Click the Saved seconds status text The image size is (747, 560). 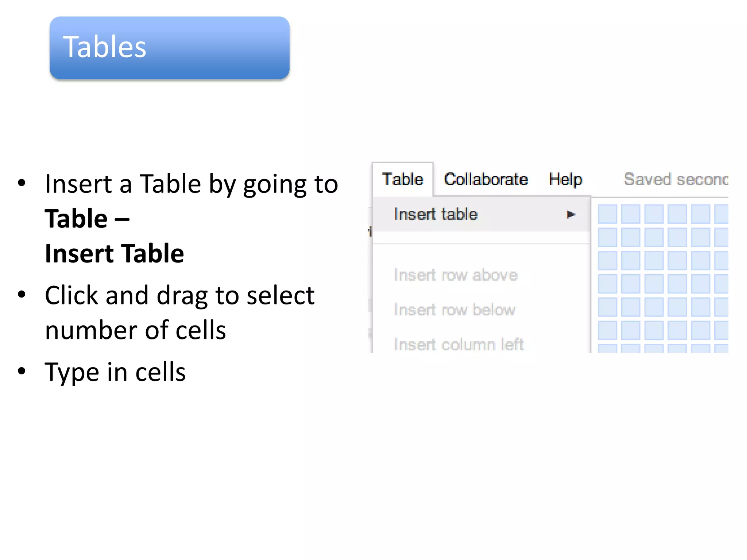(x=676, y=179)
